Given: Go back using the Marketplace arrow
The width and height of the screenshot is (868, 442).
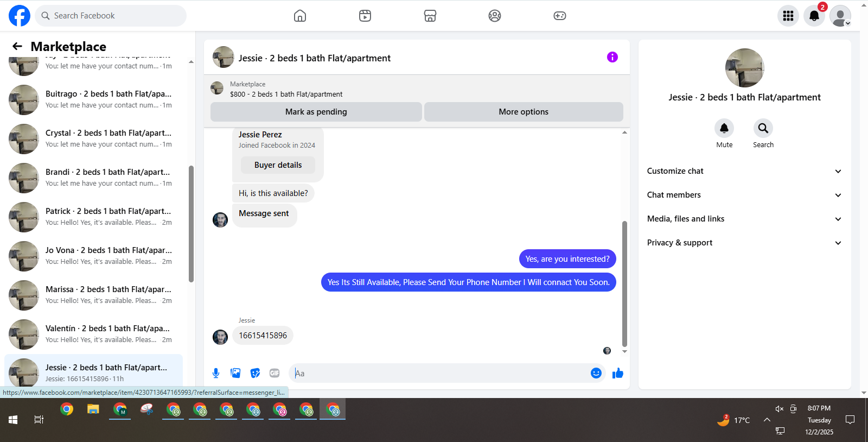Looking at the screenshot, I should (17, 46).
